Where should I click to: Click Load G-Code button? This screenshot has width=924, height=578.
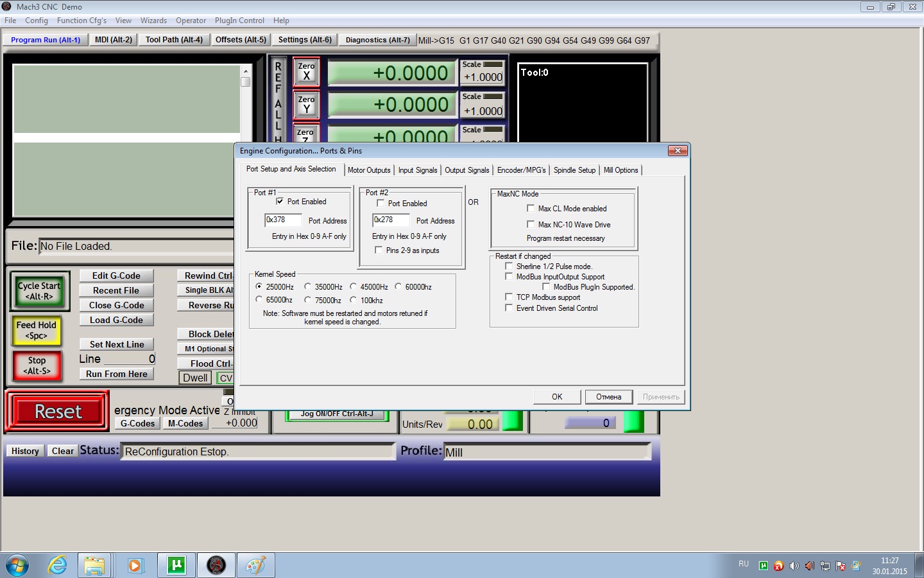pos(117,320)
